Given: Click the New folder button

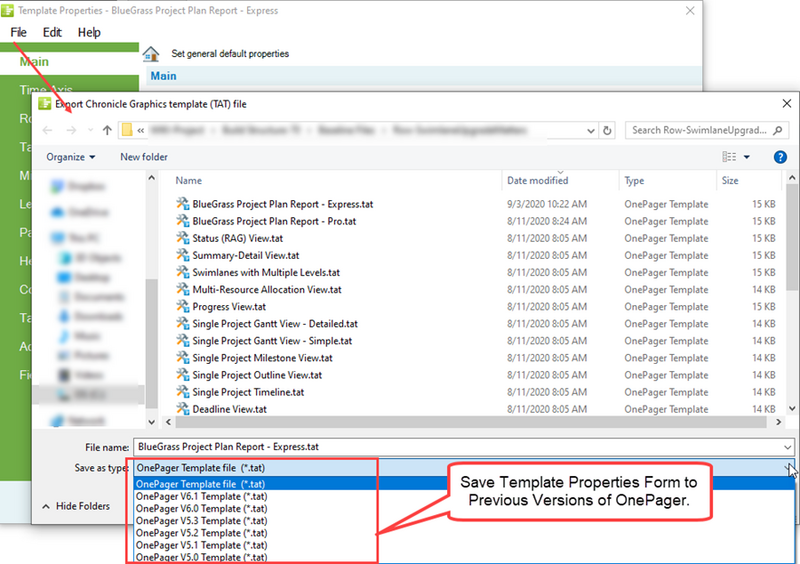Looking at the screenshot, I should point(144,157).
